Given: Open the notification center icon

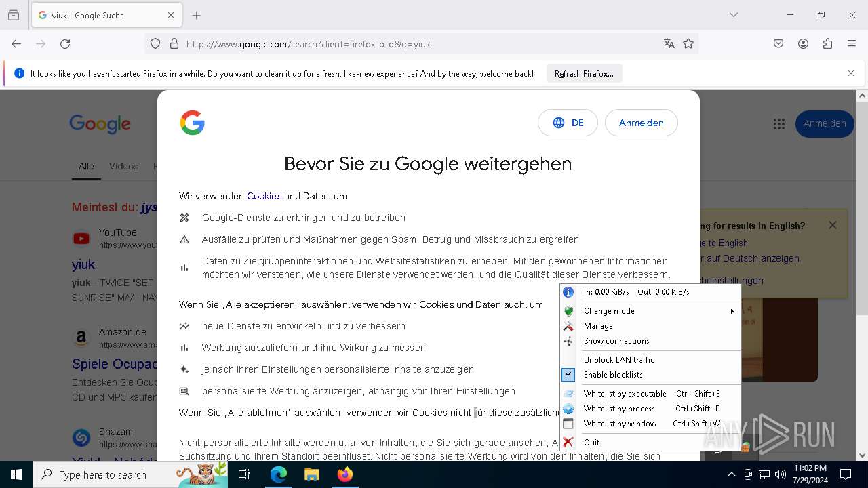Looking at the screenshot, I should [846, 474].
